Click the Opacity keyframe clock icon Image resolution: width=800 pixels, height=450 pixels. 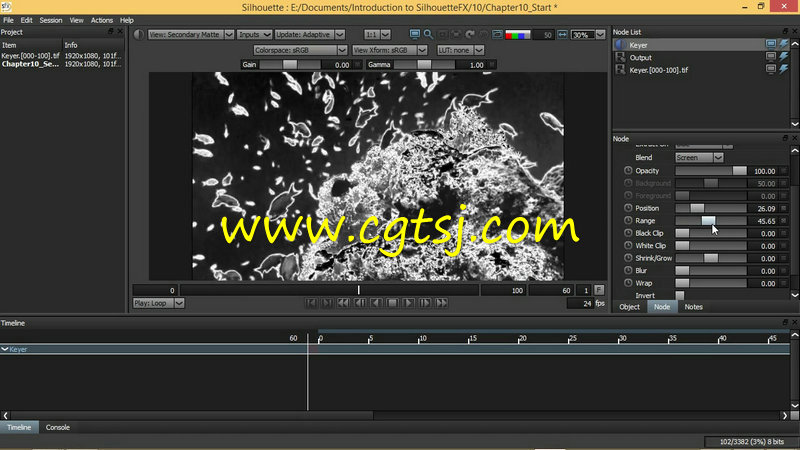pos(628,170)
